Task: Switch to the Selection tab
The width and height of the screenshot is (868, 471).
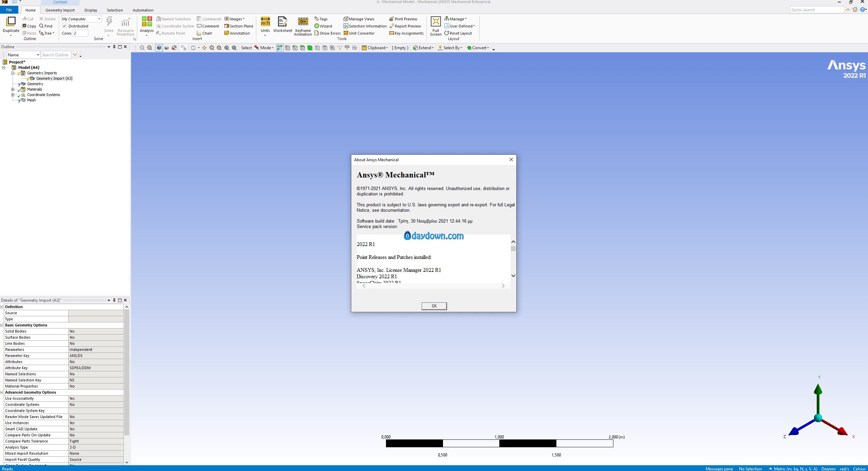Action: coord(115,10)
